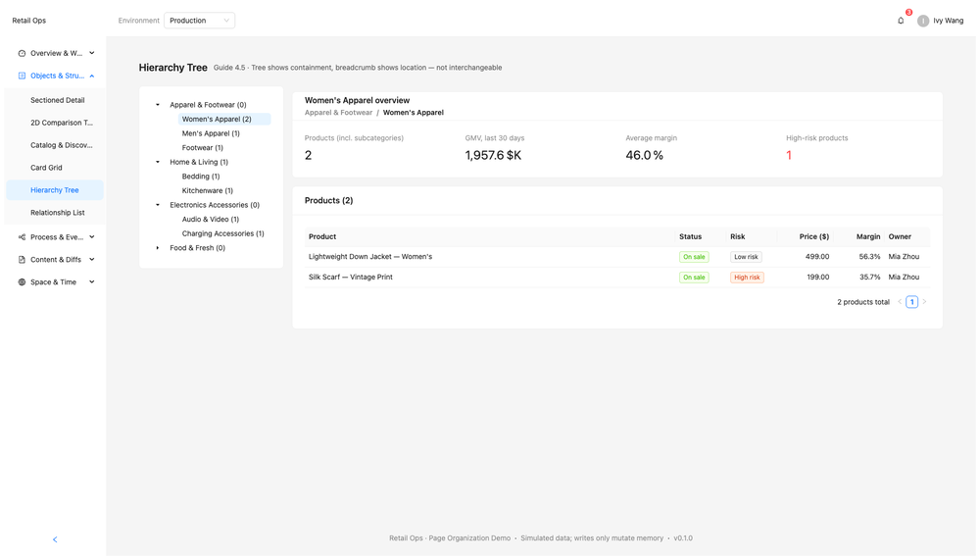Select Men's Apparel (1) in the tree
The width and height of the screenshot is (980, 560).
tap(211, 134)
